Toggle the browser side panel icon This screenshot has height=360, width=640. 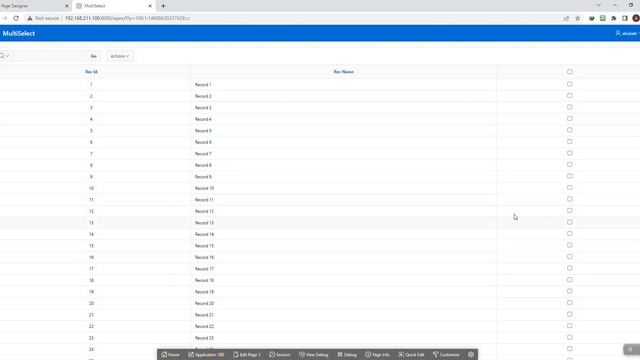624,18
